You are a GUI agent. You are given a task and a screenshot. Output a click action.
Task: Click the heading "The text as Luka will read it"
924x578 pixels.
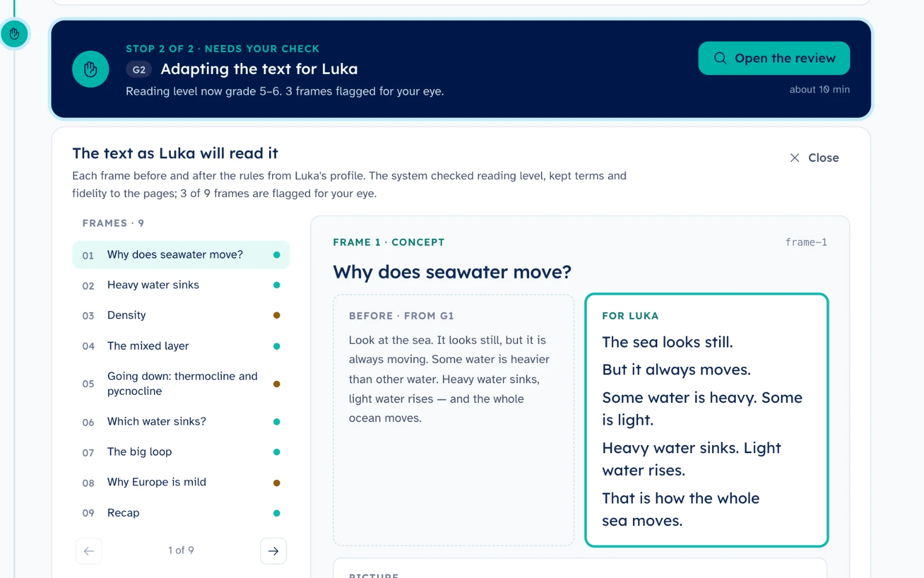tap(175, 153)
